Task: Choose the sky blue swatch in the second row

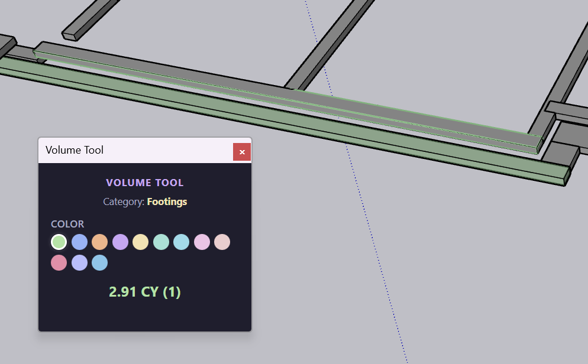Action: tap(99, 262)
